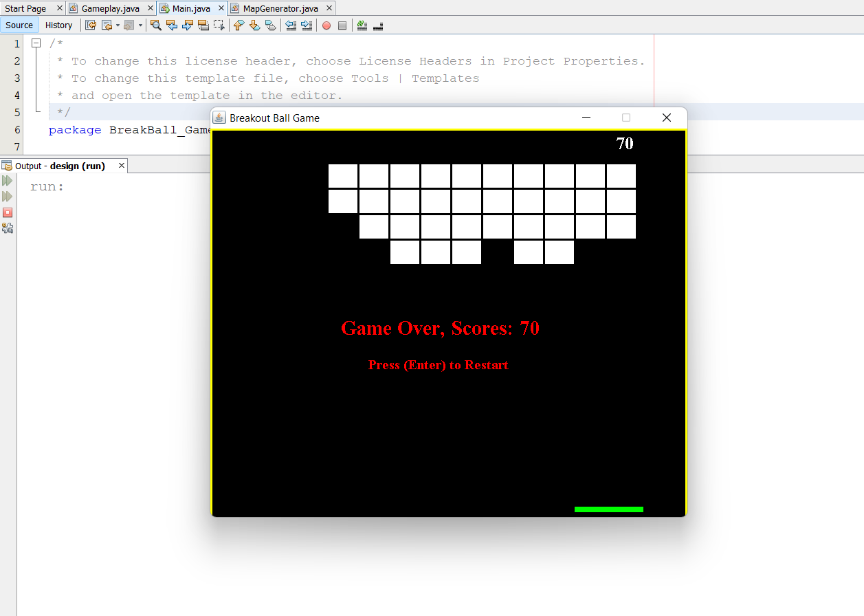This screenshot has width=864, height=616.
Task: Jump to next occurrence icon
Action: (188, 25)
